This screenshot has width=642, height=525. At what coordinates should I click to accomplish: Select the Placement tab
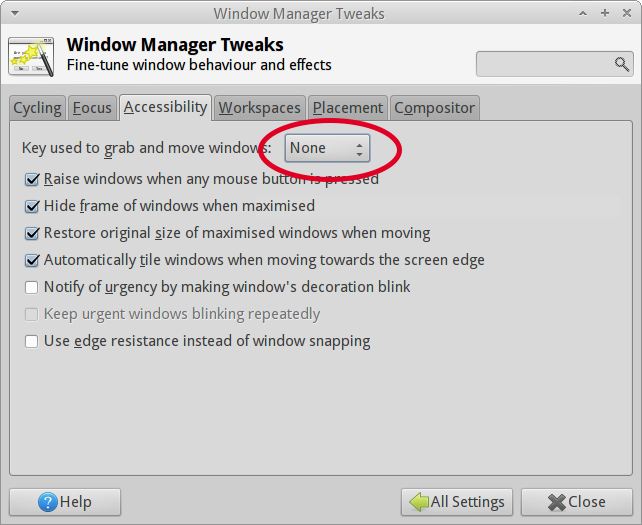pos(348,108)
